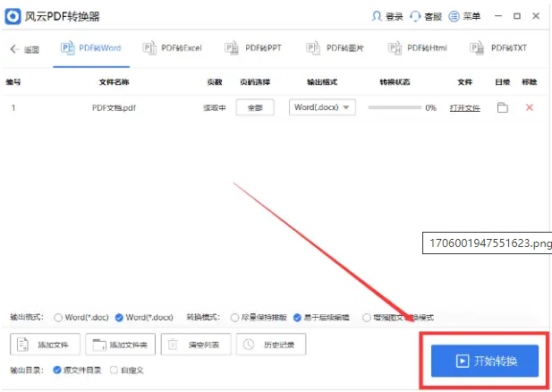Select Word(*.docx) output format radio
Screen dimensions: 552x392
119,318
